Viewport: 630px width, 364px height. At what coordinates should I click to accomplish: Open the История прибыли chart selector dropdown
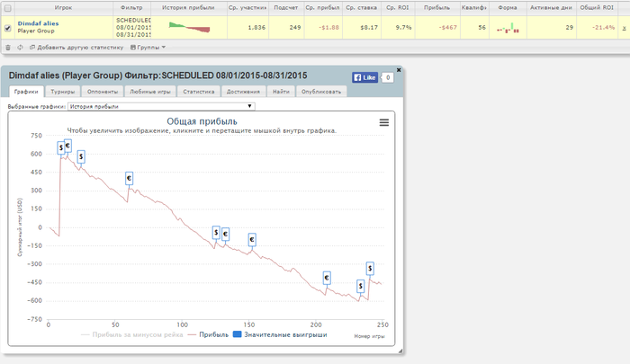161,106
